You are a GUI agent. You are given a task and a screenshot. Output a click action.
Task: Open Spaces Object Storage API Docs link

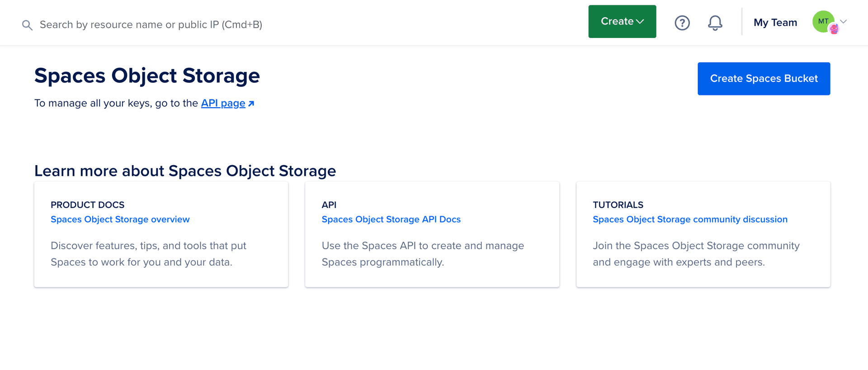pyautogui.click(x=391, y=219)
